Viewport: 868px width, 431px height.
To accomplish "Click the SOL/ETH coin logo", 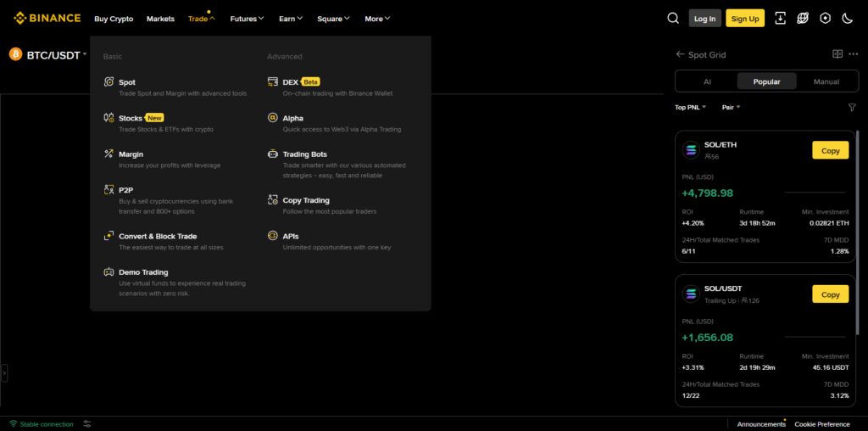I will click(691, 150).
